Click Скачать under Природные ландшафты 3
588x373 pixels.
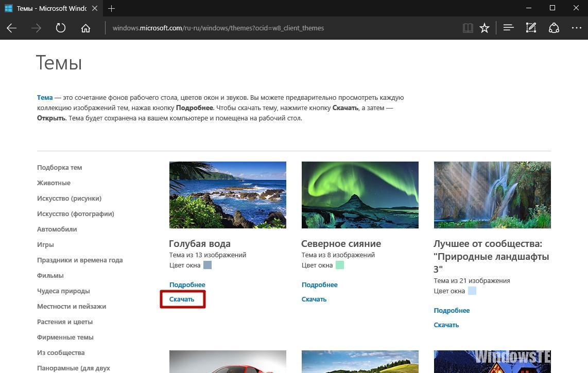point(446,325)
